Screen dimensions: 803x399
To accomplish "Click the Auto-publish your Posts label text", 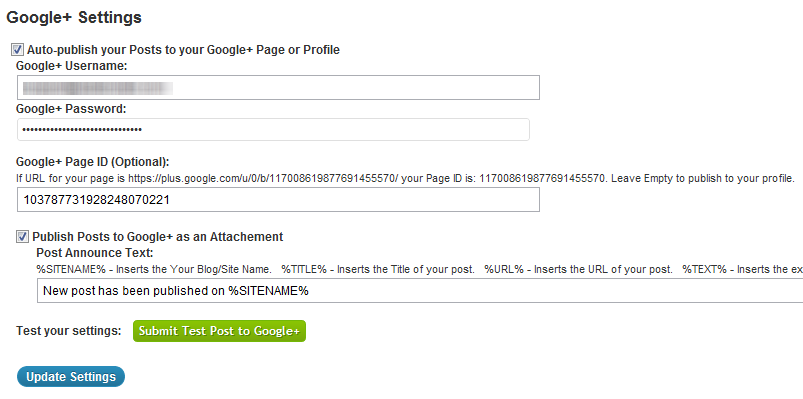I will [183, 50].
